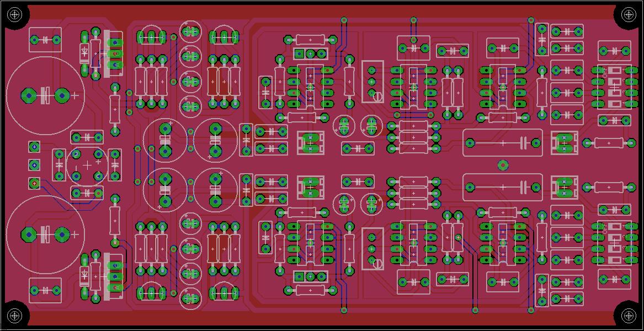Select the upper DIP switch marked OFF
Screen dimensions: 644x331
pos(614,87)
